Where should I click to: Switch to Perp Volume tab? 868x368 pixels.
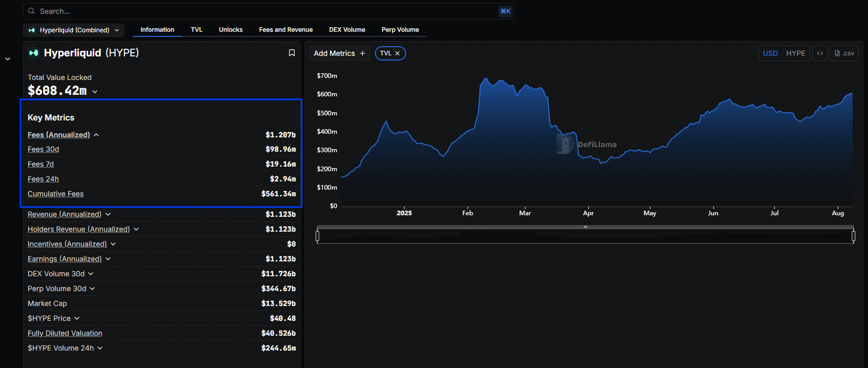pos(400,30)
